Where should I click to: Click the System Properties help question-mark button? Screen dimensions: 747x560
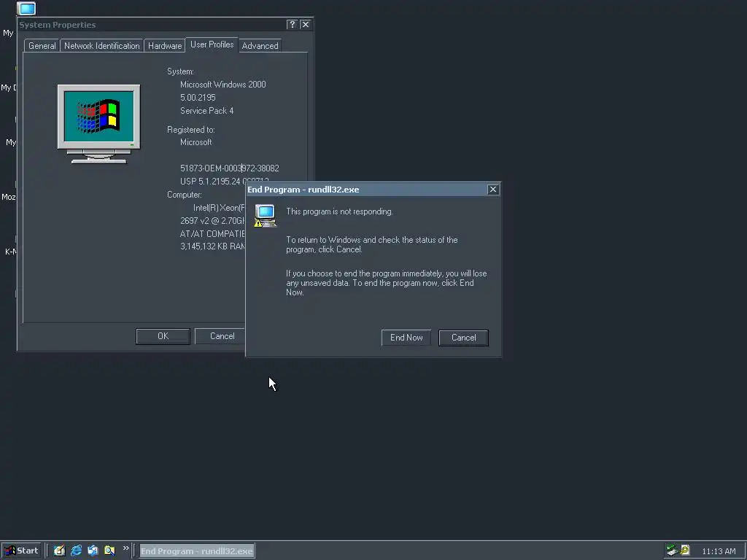(x=292, y=24)
